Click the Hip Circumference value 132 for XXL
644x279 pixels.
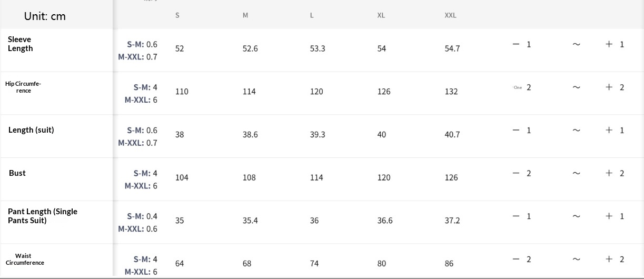(x=451, y=92)
